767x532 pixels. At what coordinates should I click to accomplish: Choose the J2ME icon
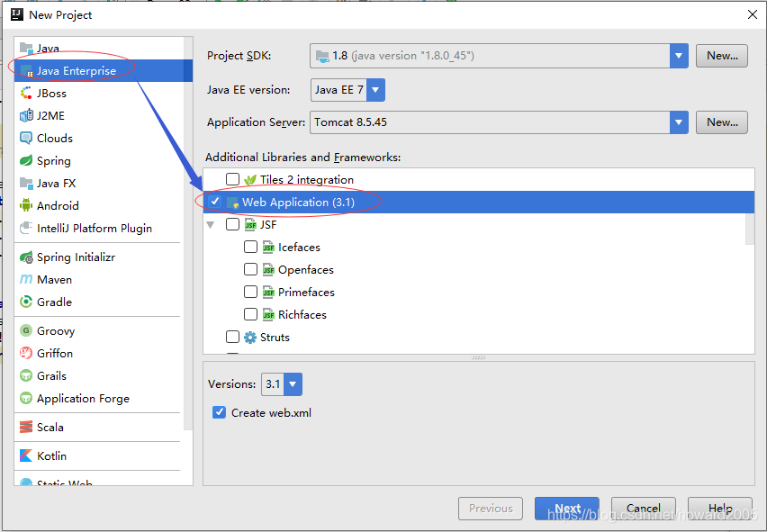(x=26, y=115)
